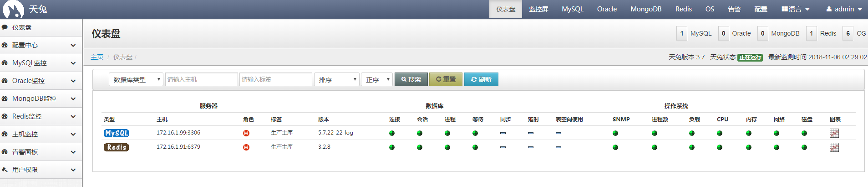Image resolution: width=868 pixels, height=187 pixels.
Task: Click 磁盘 green status dot for MySQL row
Action: pos(804,133)
